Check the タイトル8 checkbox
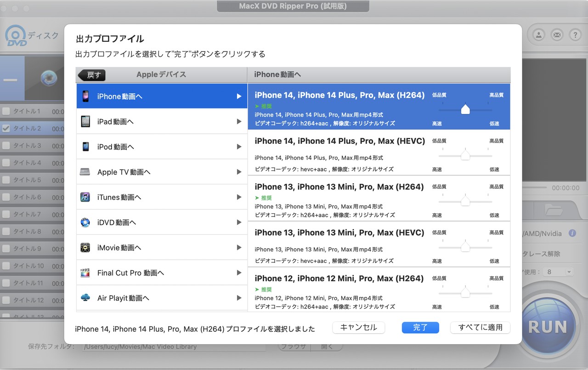 click(6, 232)
